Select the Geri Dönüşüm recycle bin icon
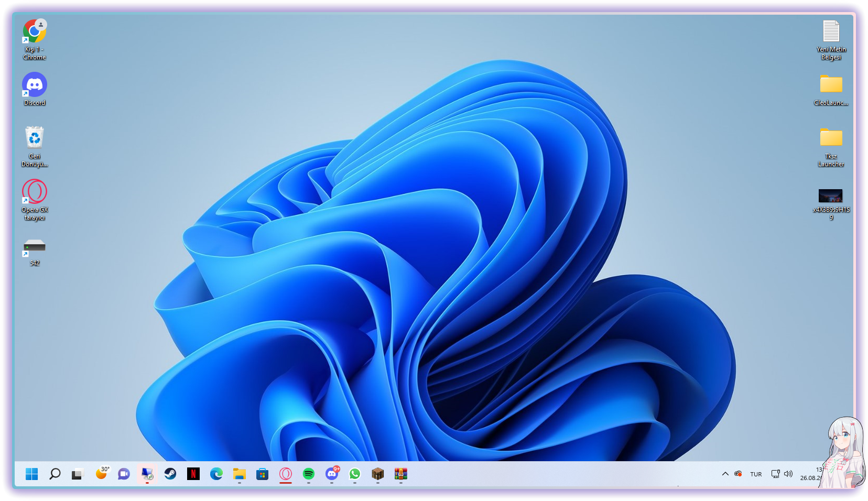Viewport: 868px width, 501px height. 35,147
